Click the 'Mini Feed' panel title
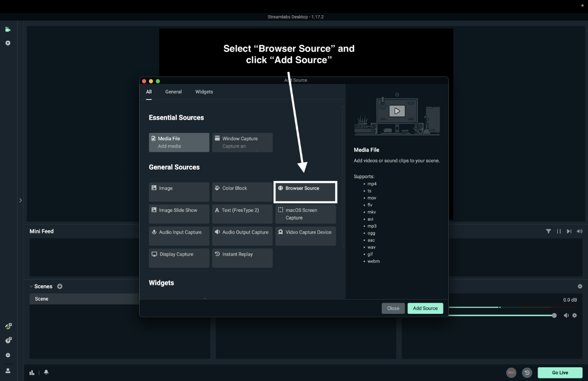The image size is (588, 381). click(42, 231)
